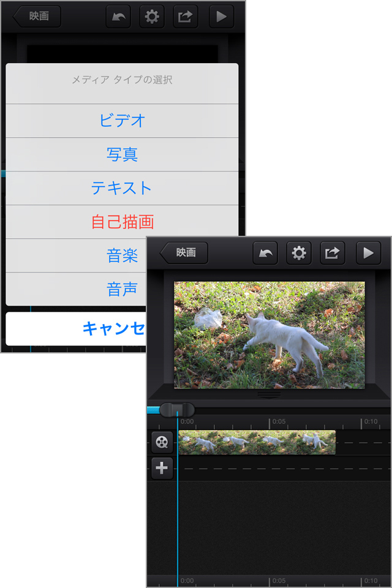Select the film reel track icon
The image size is (392, 588).
[x=162, y=442]
